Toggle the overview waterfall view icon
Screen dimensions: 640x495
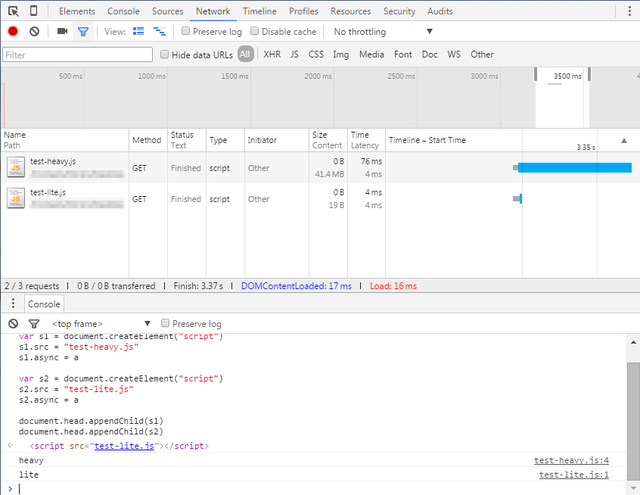pyautogui.click(x=159, y=31)
